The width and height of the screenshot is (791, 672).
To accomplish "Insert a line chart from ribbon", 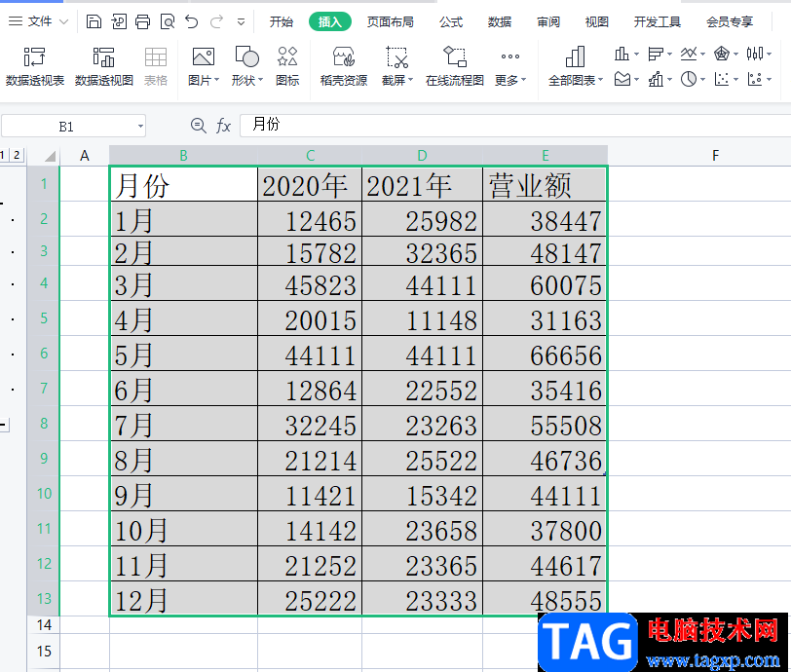I will [689, 54].
